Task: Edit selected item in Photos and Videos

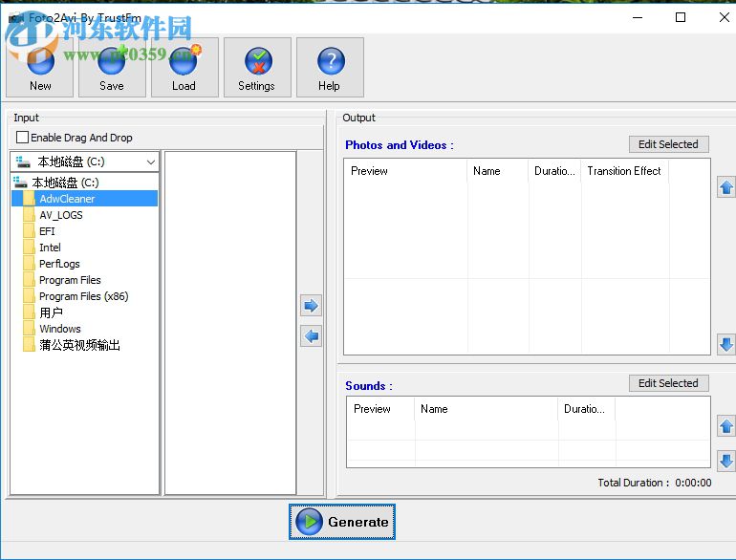Action: tap(668, 144)
